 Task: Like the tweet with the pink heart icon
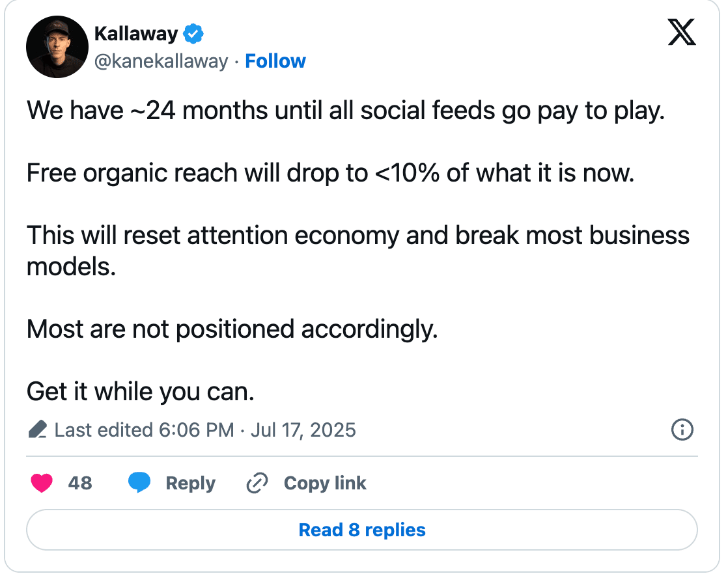pyautogui.click(x=42, y=483)
